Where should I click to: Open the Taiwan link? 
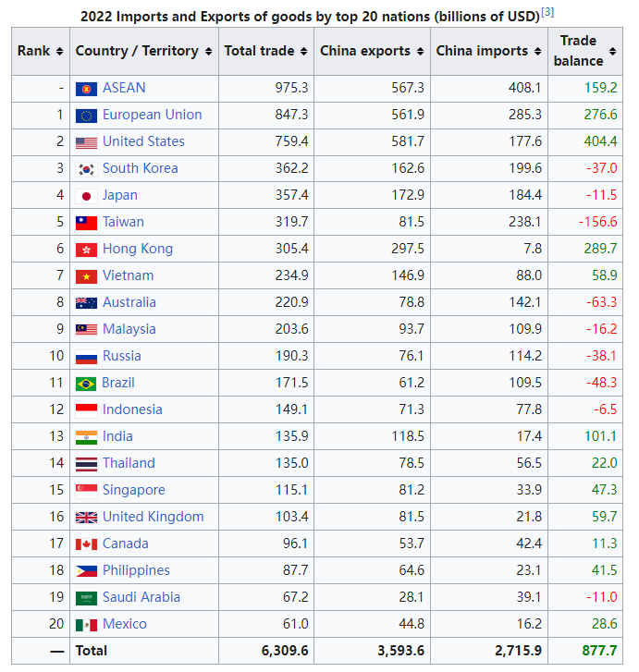pyautogui.click(x=123, y=222)
